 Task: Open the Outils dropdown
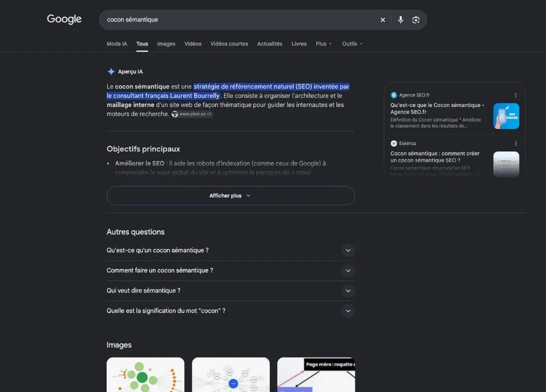pyautogui.click(x=352, y=44)
